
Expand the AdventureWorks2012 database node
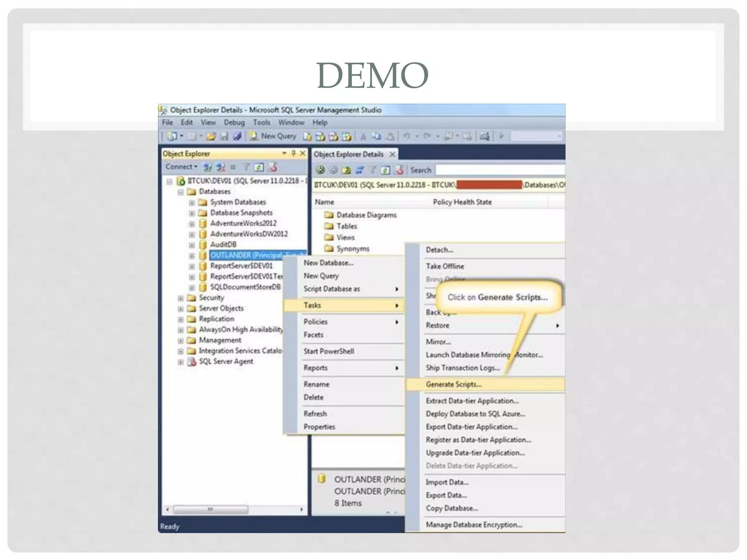pyautogui.click(x=192, y=224)
